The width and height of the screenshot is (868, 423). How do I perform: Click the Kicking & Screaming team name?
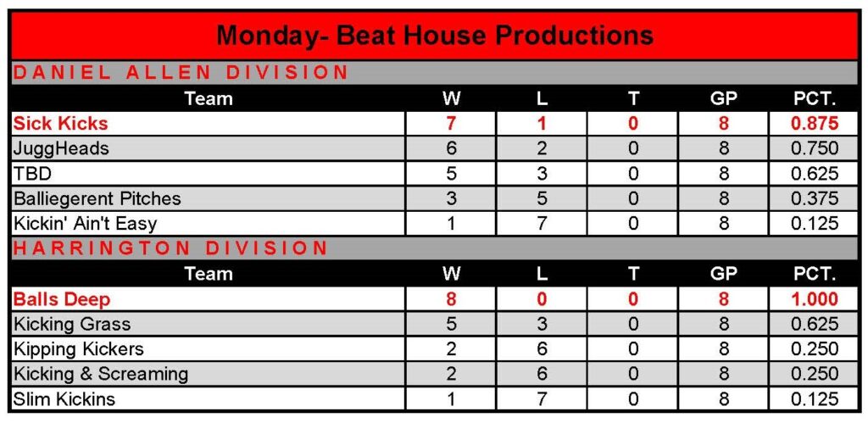(x=101, y=374)
